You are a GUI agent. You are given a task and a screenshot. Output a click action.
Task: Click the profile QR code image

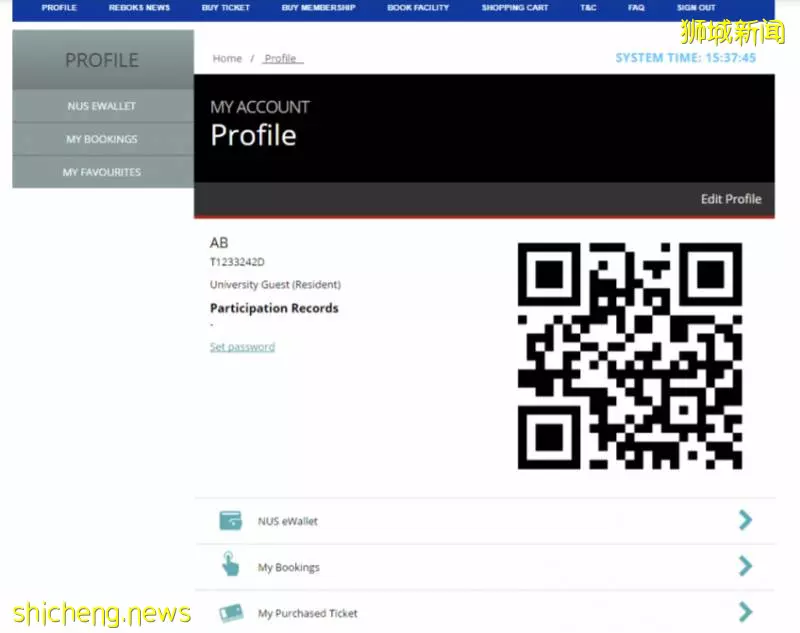click(x=630, y=356)
